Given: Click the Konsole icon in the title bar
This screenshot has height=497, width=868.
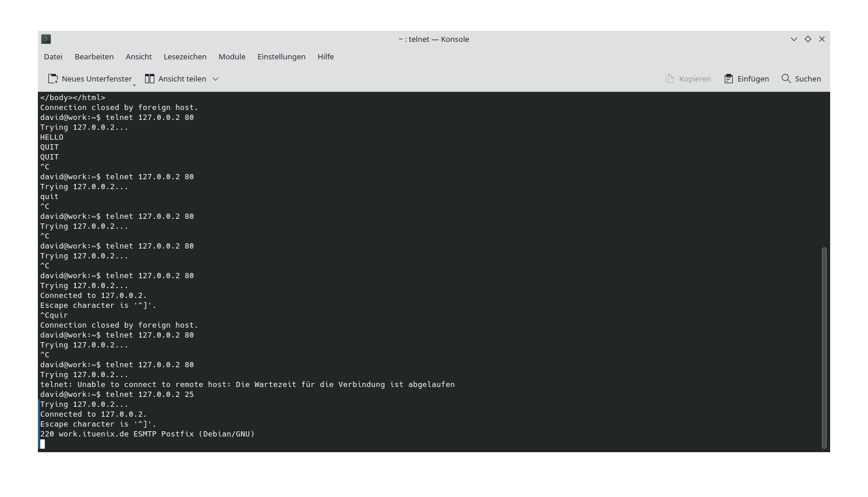Looking at the screenshot, I should (46, 39).
